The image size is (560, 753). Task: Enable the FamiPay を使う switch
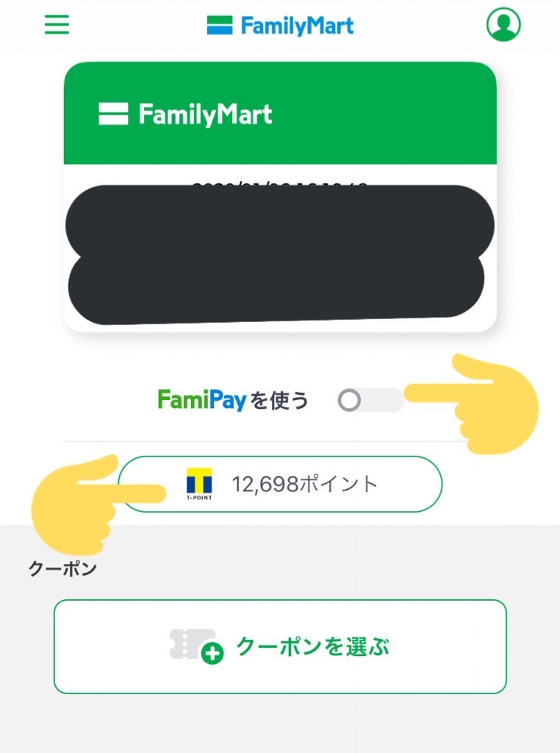pyautogui.click(x=370, y=400)
